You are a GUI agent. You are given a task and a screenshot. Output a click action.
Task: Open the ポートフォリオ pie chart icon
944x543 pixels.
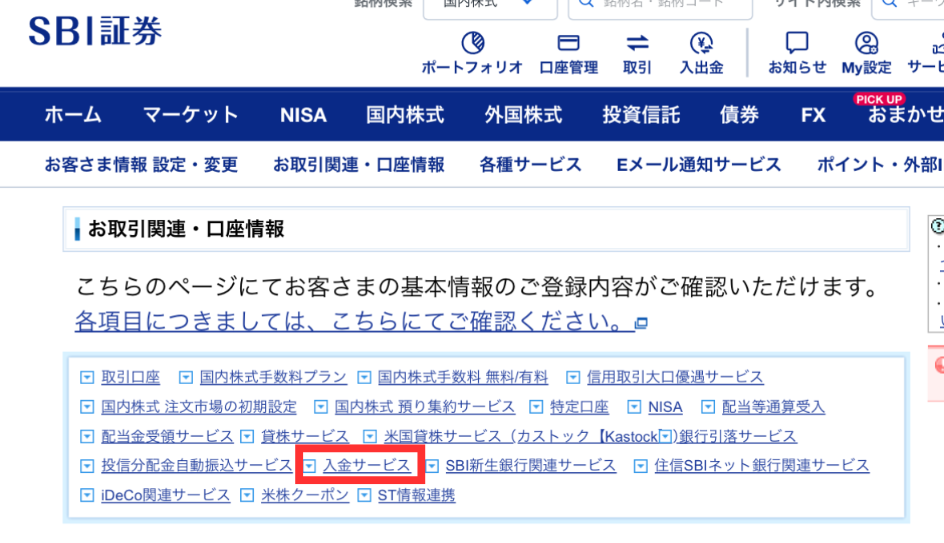[472, 44]
